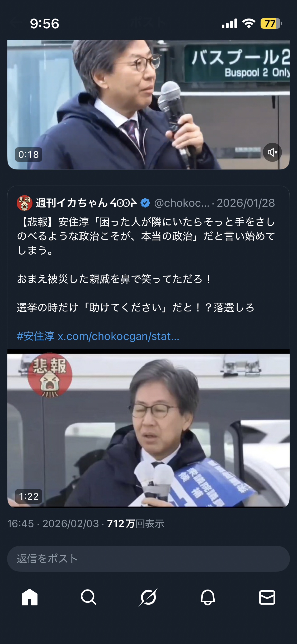Image resolution: width=297 pixels, height=644 pixels.
Task: Tap the 返信をポスト reply field
Action: [148, 559]
